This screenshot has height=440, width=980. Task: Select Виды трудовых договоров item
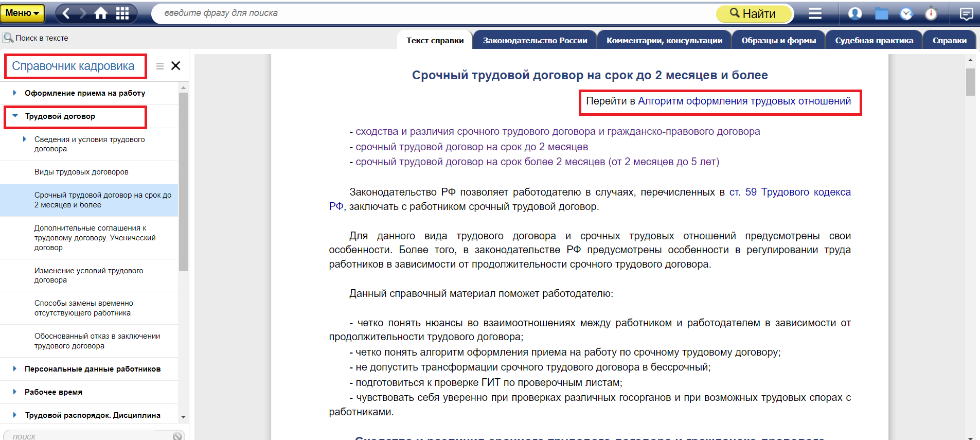pyautogui.click(x=89, y=172)
